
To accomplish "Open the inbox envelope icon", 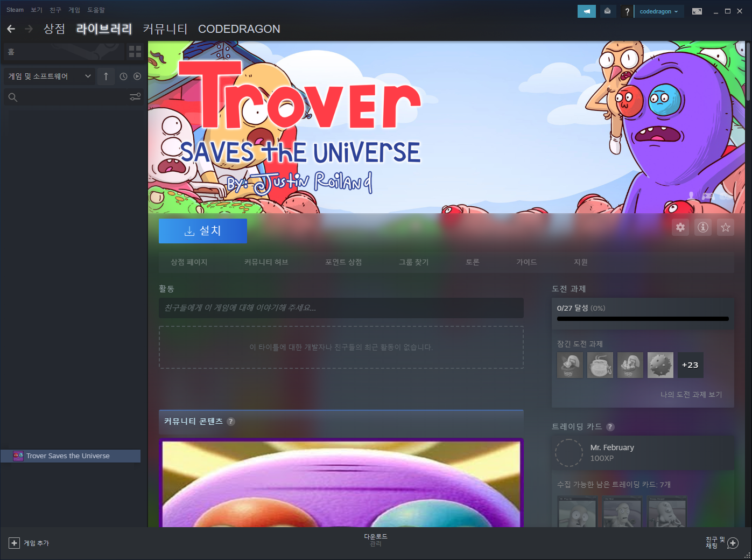I will pyautogui.click(x=607, y=11).
